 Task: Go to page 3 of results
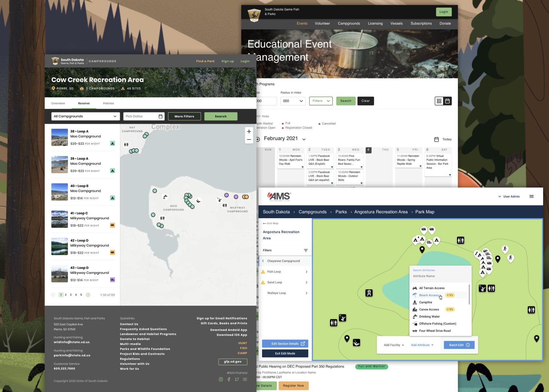pos(71,295)
